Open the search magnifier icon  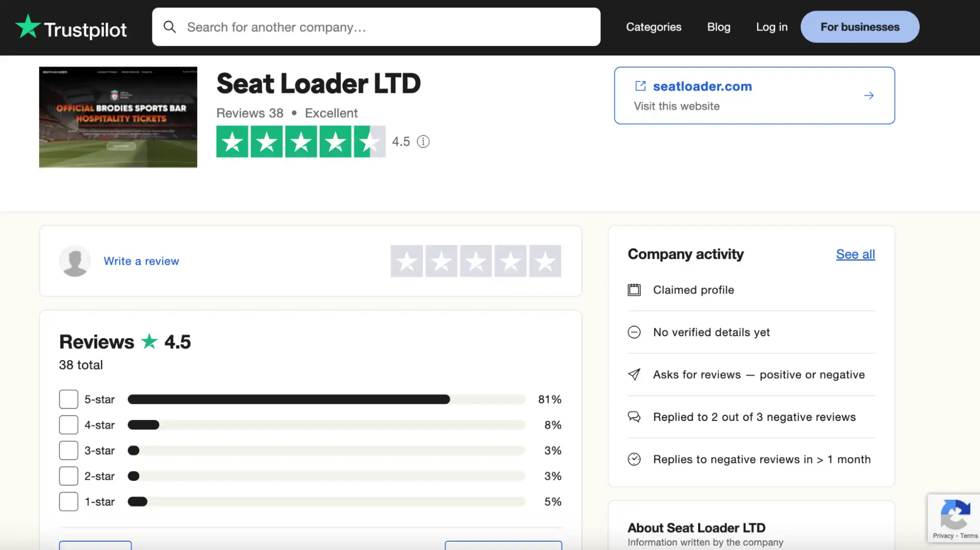[x=170, y=27]
